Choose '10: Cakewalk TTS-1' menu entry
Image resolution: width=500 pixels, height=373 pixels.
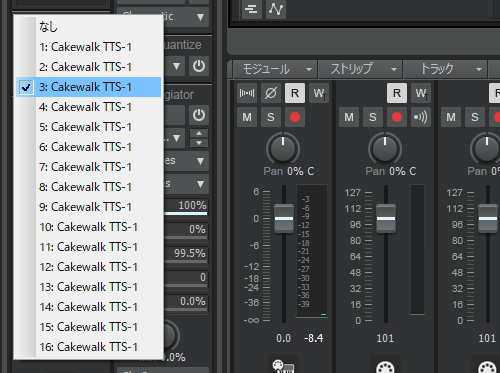pos(88,227)
